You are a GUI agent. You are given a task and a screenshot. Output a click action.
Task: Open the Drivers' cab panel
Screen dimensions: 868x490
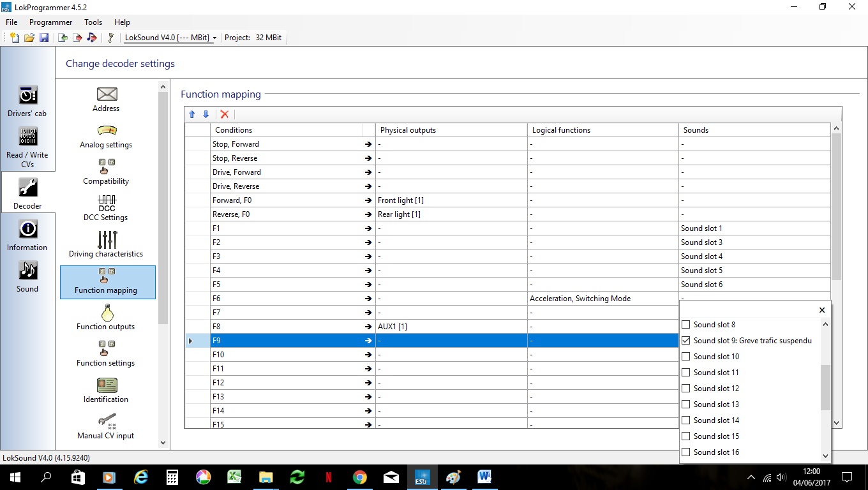point(27,101)
